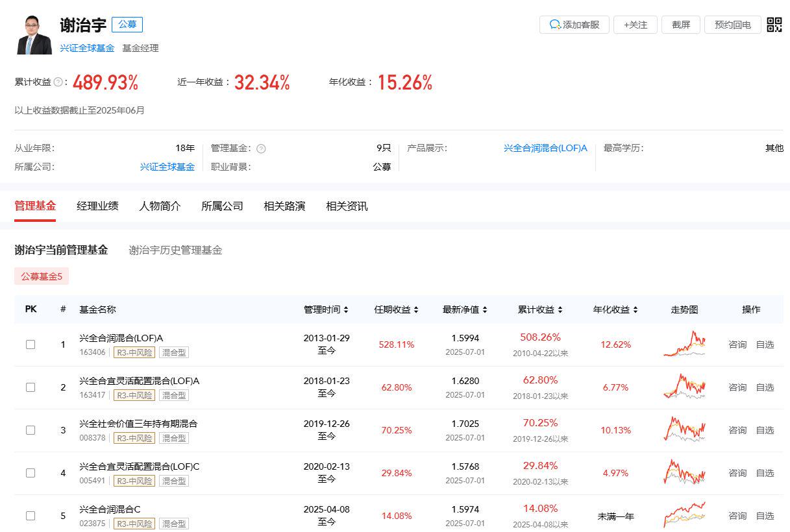Image resolution: width=790 pixels, height=532 pixels.
Task: Tick the PK checkbox for 兴全合润混合(LOF)A
Action: click(31, 345)
